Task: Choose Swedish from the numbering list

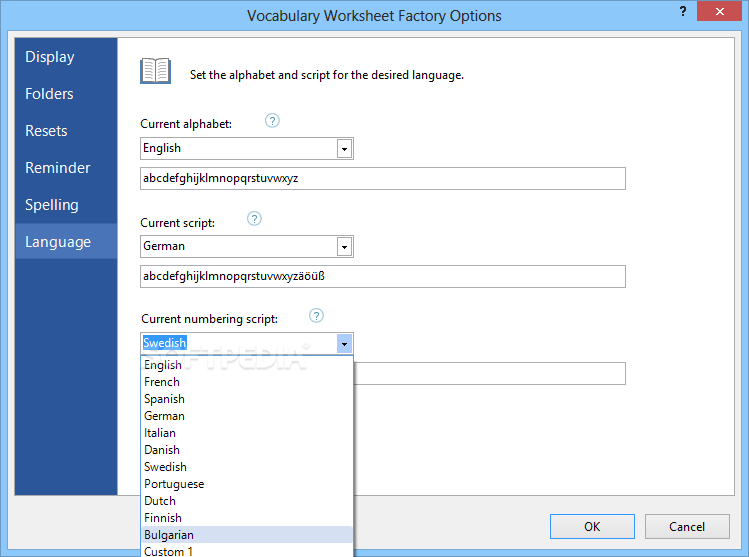Action: pyautogui.click(x=247, y=467)
